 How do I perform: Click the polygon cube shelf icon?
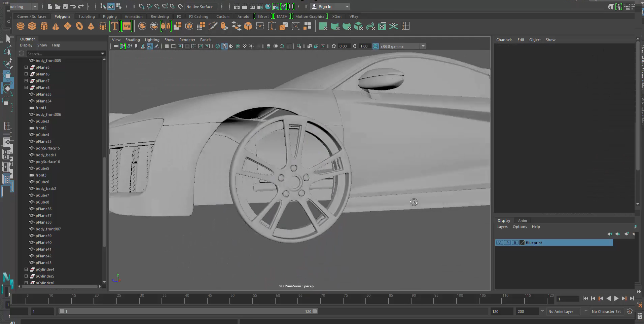pyautogui.click(x=32, y=26)
